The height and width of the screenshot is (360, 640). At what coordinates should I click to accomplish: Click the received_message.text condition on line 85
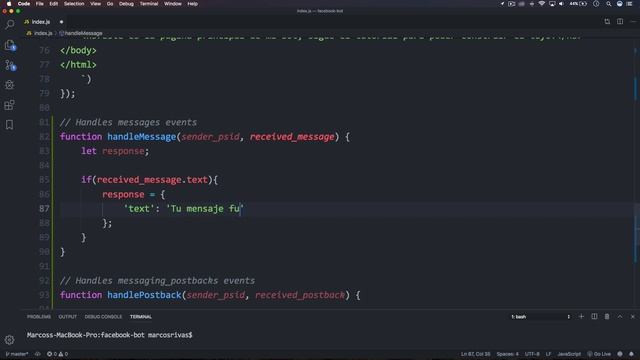pyautogui.click(x=152, y=180)
